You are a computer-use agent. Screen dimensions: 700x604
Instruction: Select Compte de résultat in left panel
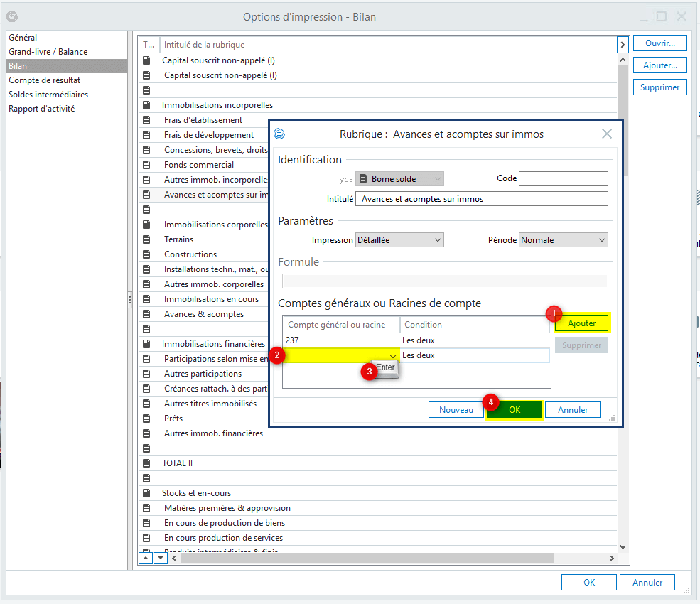pyautogui.click(x=44, y=80)
